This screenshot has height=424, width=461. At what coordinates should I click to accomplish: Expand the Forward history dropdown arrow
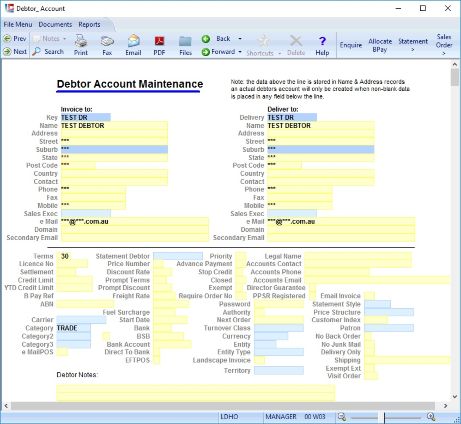coord(240,52)
